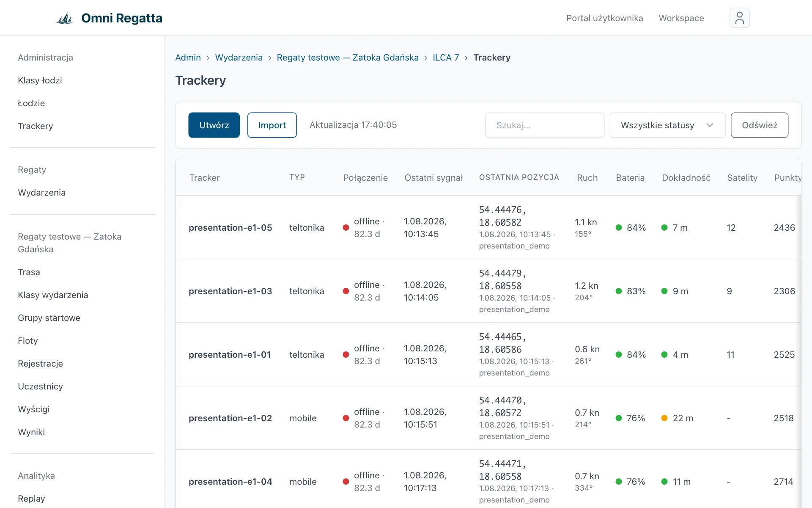Expand the Wszystkie statusy dropdown

click(667, 125)
